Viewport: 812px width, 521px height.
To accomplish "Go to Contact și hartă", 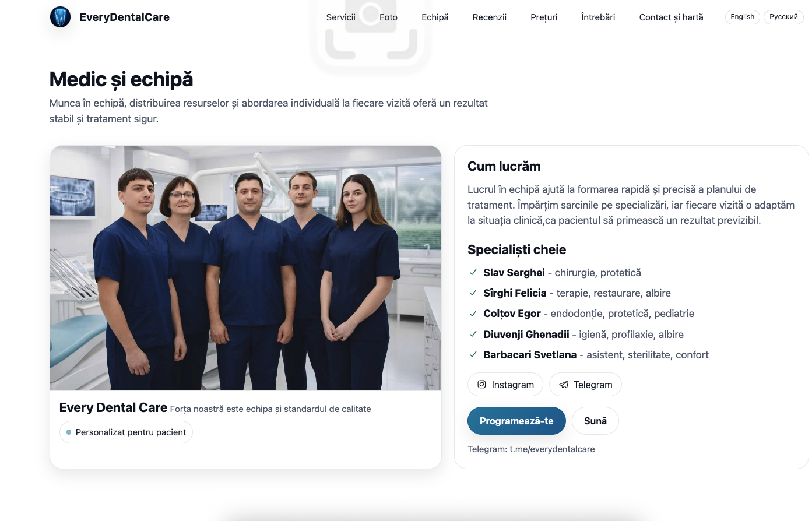I will coord(671,17).
